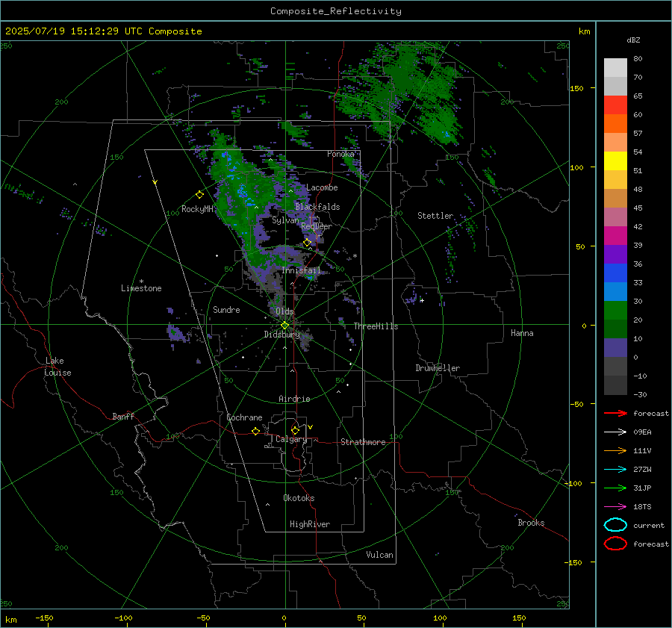Click the red 'forecast' ellipse legend icon
Image resolution: width=672 pixels, height=628 pixels.
coord(615,544)
